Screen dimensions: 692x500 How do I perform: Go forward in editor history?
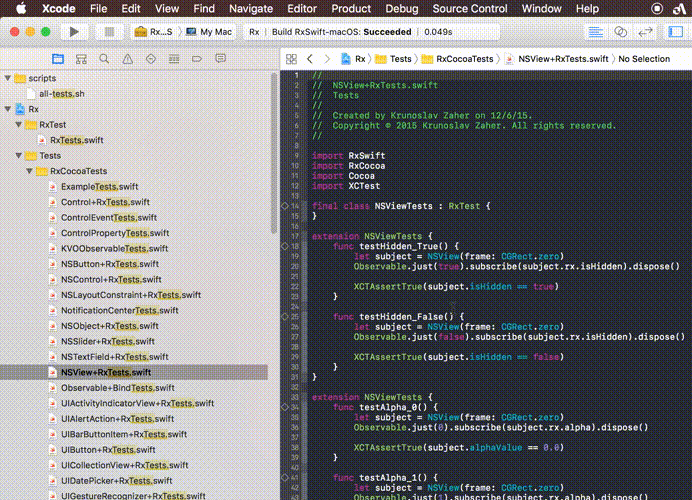tap(327, 59)
